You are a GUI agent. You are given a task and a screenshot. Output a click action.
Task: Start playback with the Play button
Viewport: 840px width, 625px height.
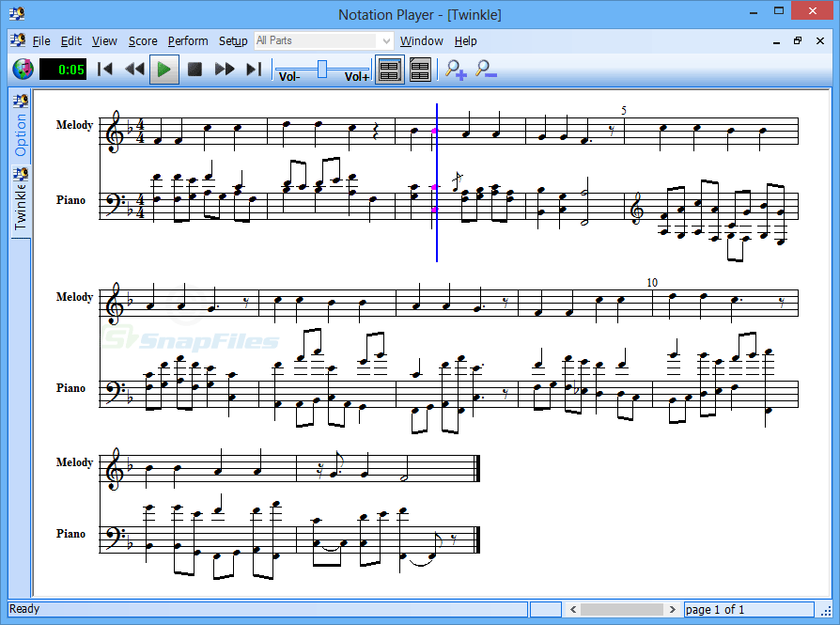(x=163, y=69)
